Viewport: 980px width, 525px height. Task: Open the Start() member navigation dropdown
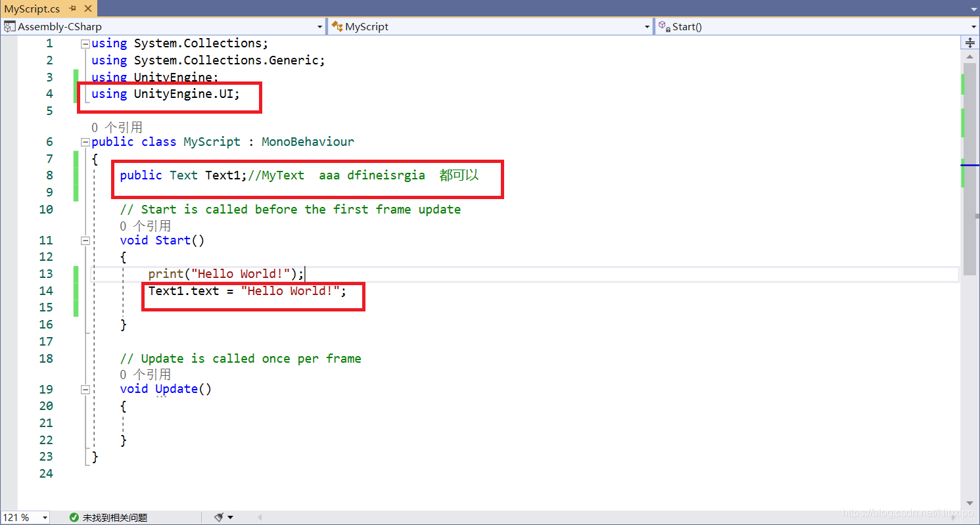pos(974,27)
